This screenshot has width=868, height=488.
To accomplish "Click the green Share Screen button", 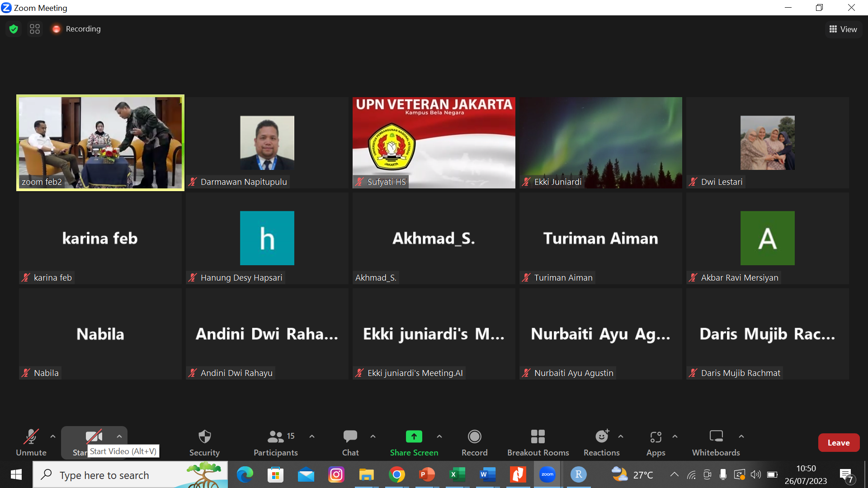I will click(414, 443).
